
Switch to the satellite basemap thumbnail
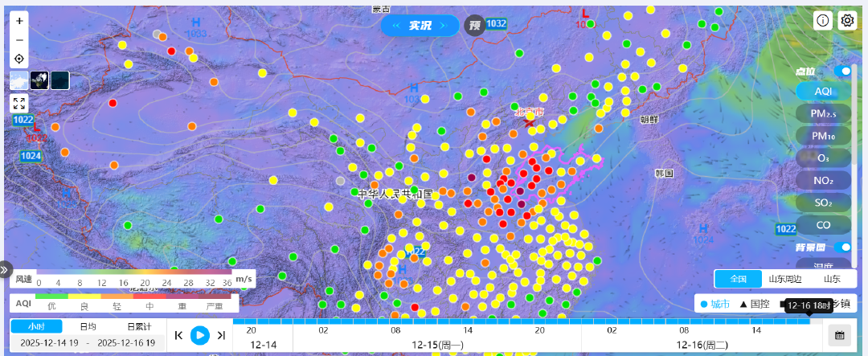39,80
